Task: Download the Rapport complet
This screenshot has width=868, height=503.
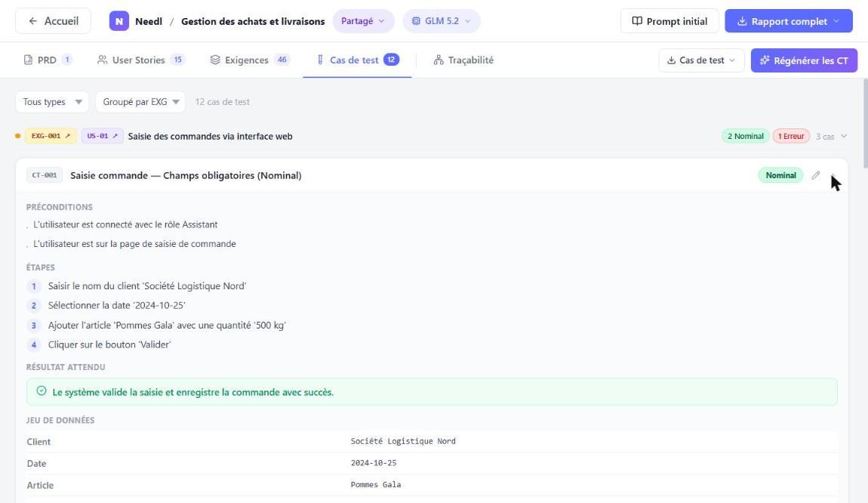Action: pyautogui.click(x=788, y=21)
